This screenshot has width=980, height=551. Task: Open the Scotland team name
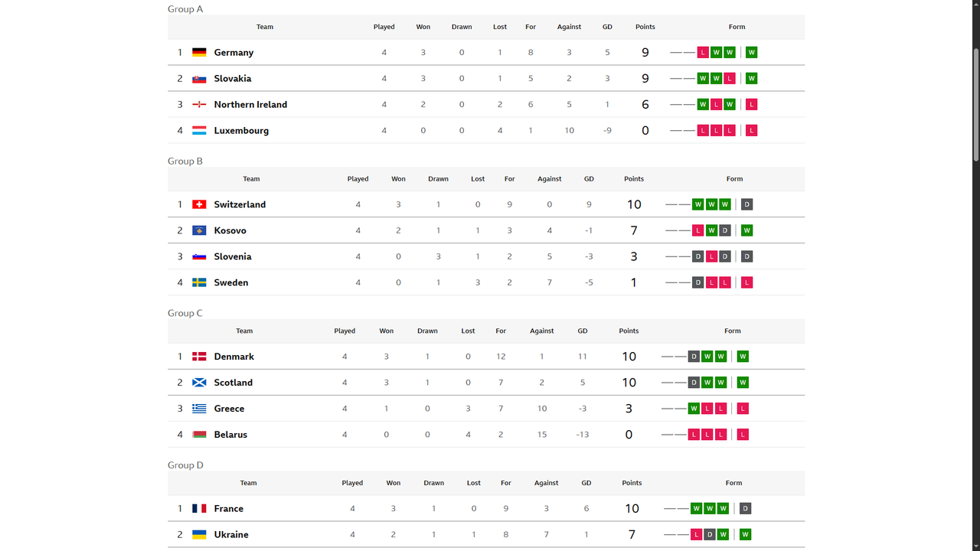coord(234,383)
